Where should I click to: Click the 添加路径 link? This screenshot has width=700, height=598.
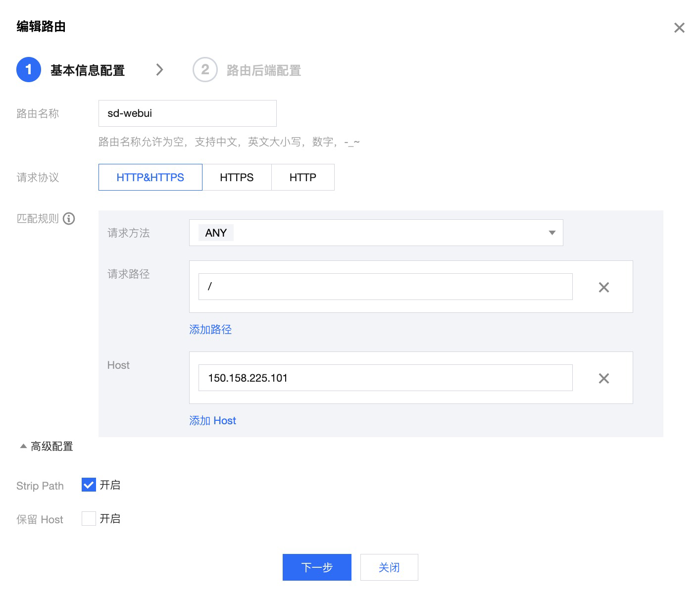tap(210, 329)
